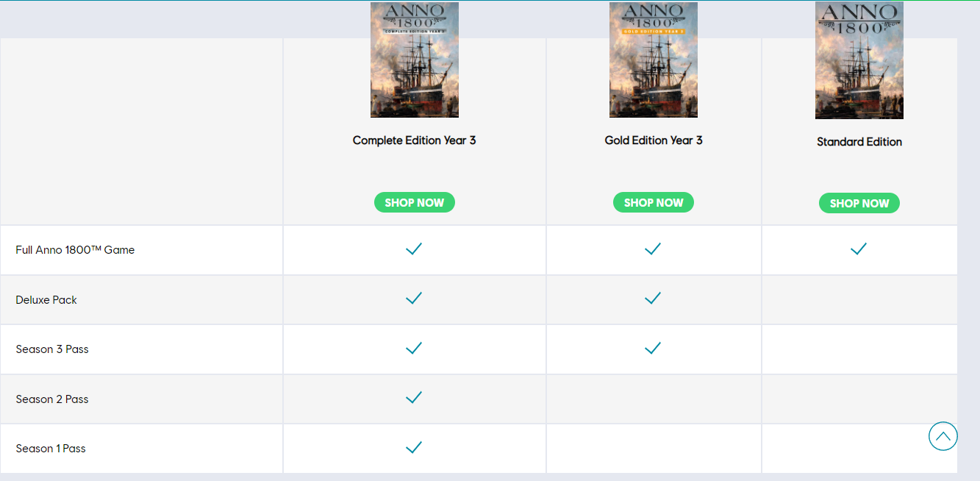Click the Season 1 Pass row label
The height and width of the screenshot is (481, 980).
pyautogui.click(x=51, y=449)
